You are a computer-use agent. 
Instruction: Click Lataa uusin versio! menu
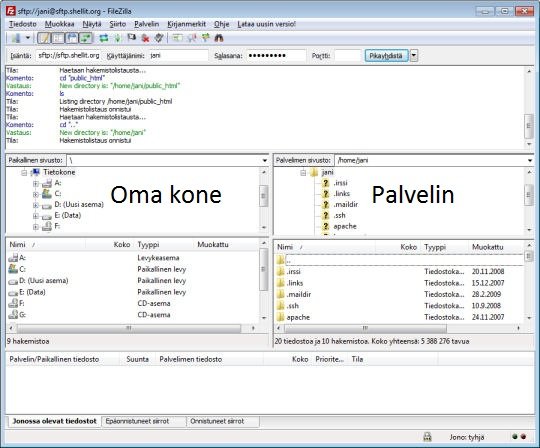[x=266, y=24]
